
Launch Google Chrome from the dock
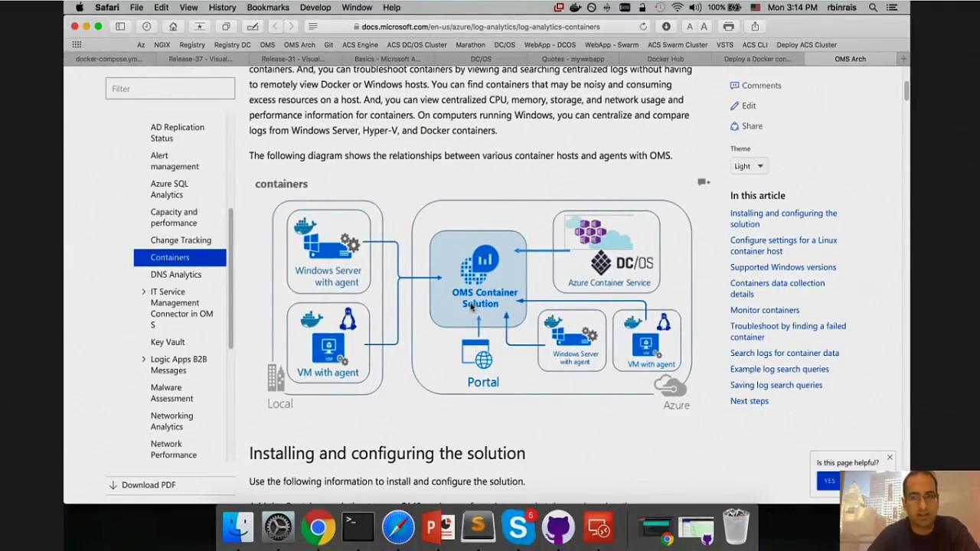tap(318, 527)
